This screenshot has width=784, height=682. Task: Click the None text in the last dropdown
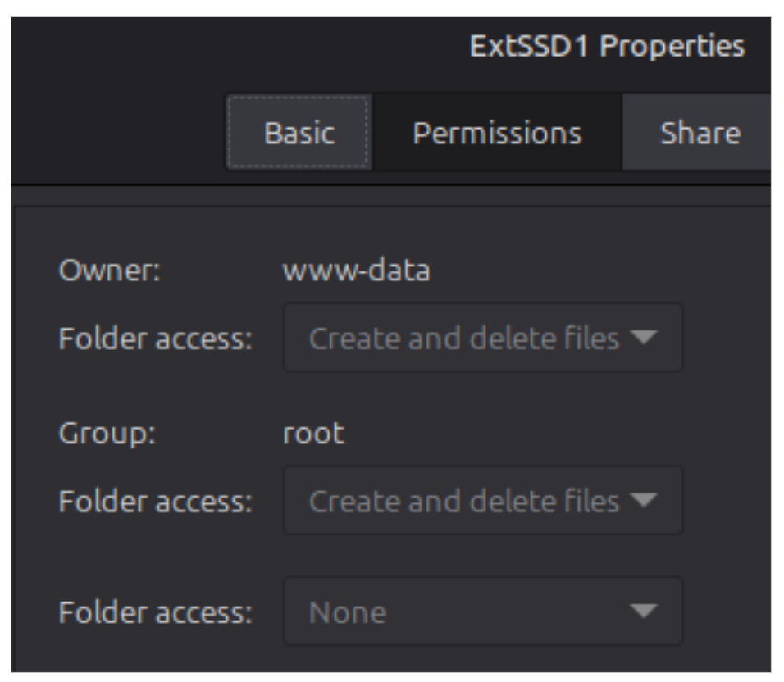(347, 612)
